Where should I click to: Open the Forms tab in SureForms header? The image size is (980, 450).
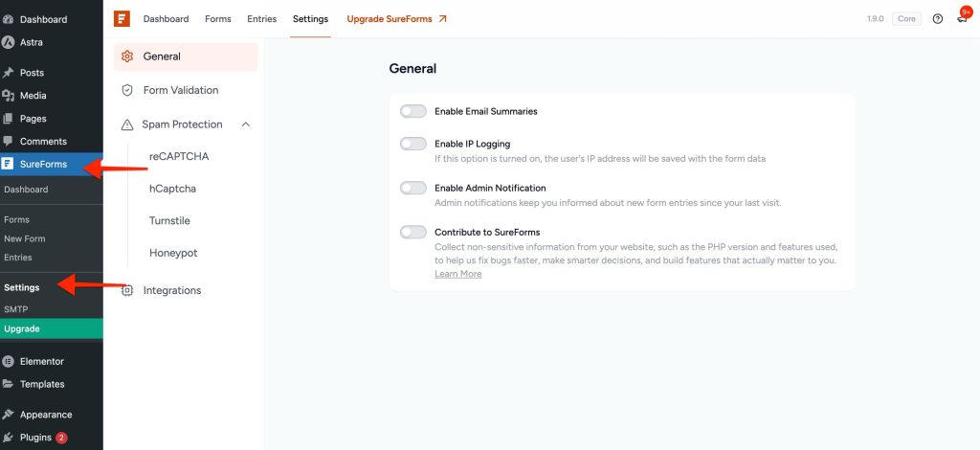pyautogui.click(x=218, y=19)
